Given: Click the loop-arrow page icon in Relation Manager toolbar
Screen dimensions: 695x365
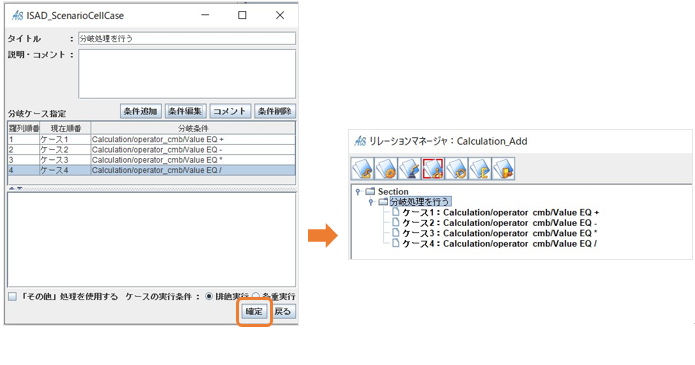Looking at the screenshot, I should tap(457, 169).
